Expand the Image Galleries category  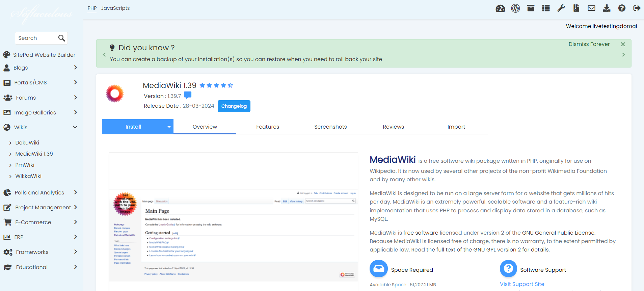click(x=40, y=112)
